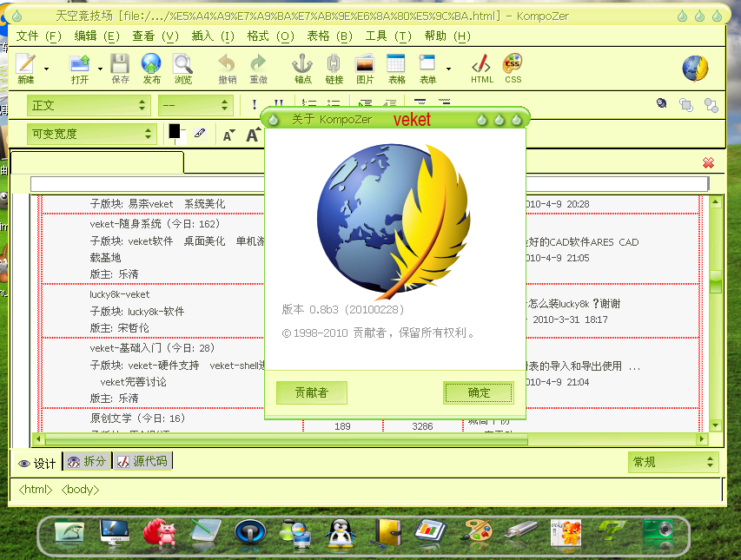Click the send-to-back layer icon
The width and height of the screenshot is (741, 560).
point(711,105)
